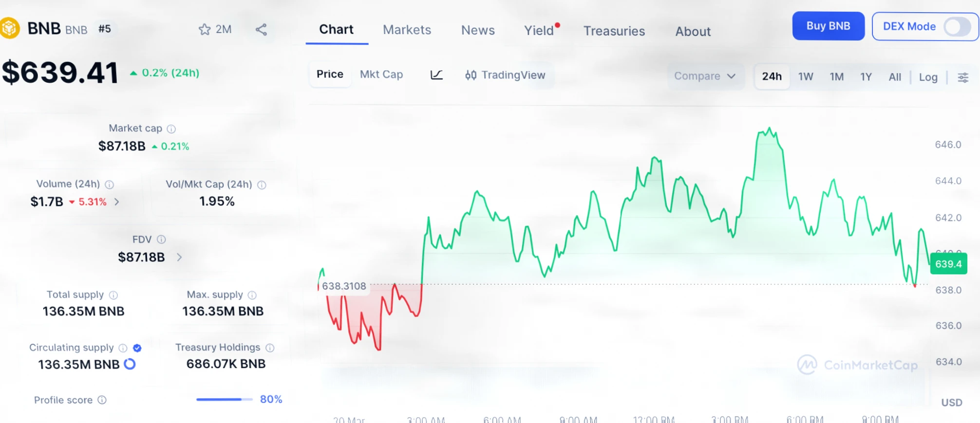Click the 80% profile score value
The width and height of the screenshot is (980, 423).
point(271,399)
